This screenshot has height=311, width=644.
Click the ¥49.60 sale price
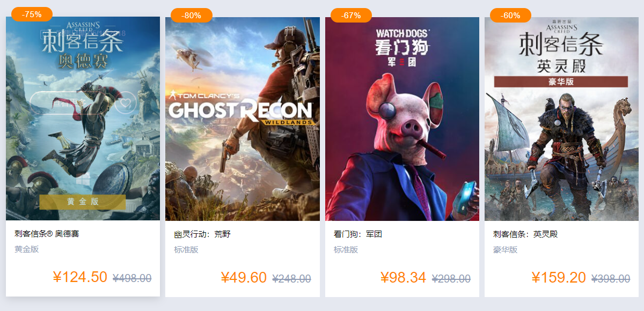point(244,278)
